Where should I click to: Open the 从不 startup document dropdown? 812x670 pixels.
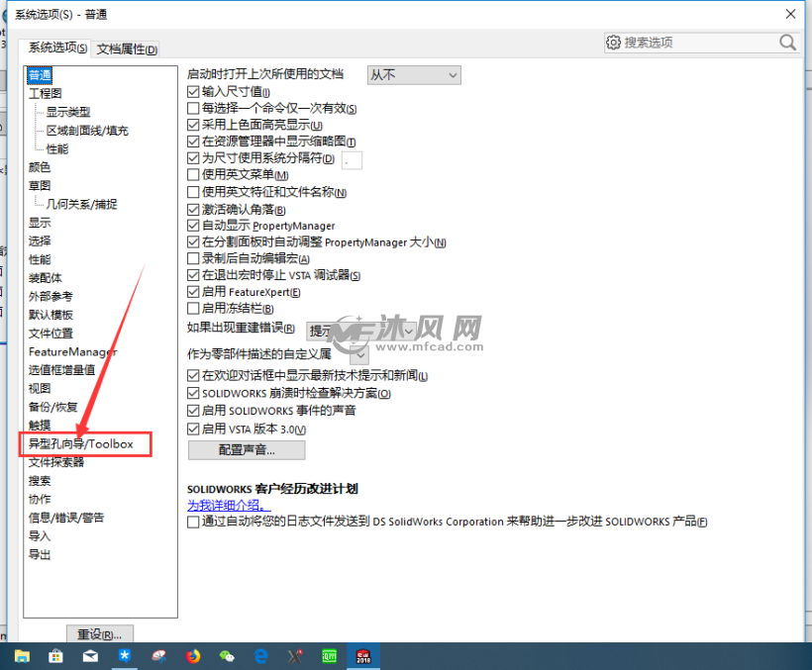click(414, 75)
